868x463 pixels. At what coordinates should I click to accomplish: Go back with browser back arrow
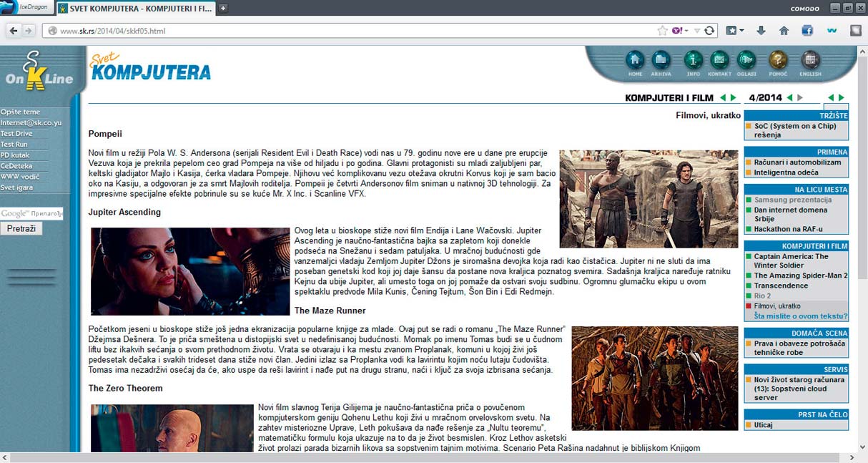point(14,31)
